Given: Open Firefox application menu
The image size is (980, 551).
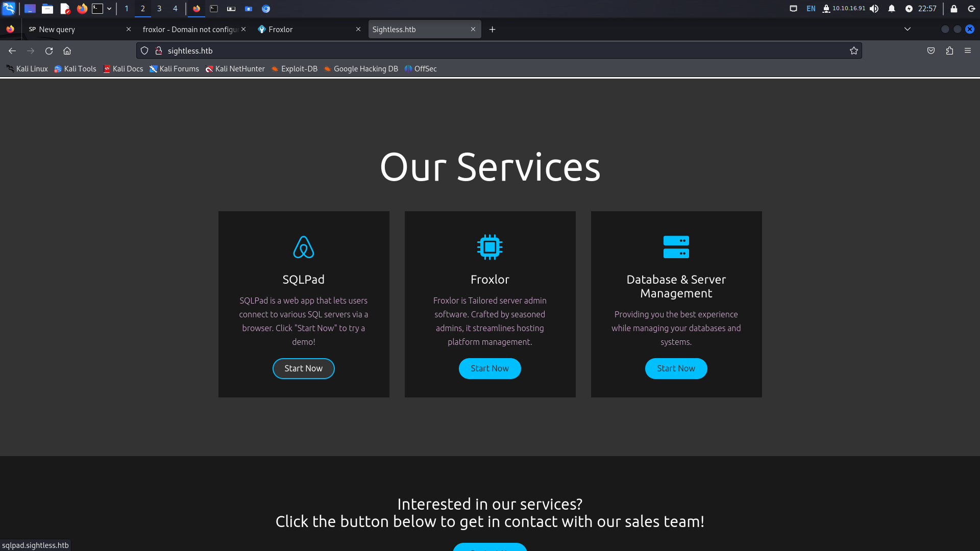Looking at the screenshot, I should pos(968,51).
